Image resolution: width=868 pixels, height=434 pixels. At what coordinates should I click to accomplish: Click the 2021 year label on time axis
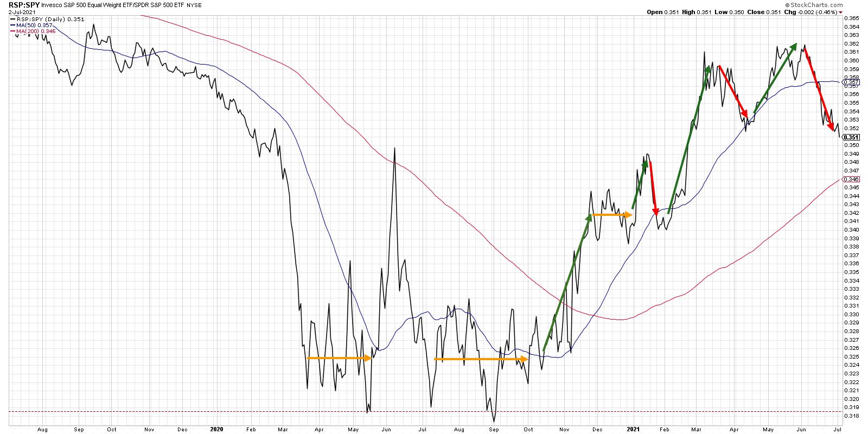pos(633,429)
